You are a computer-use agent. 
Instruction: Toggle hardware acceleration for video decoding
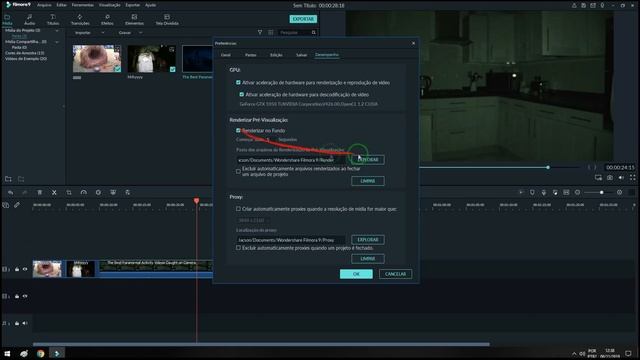coord(241,94)
